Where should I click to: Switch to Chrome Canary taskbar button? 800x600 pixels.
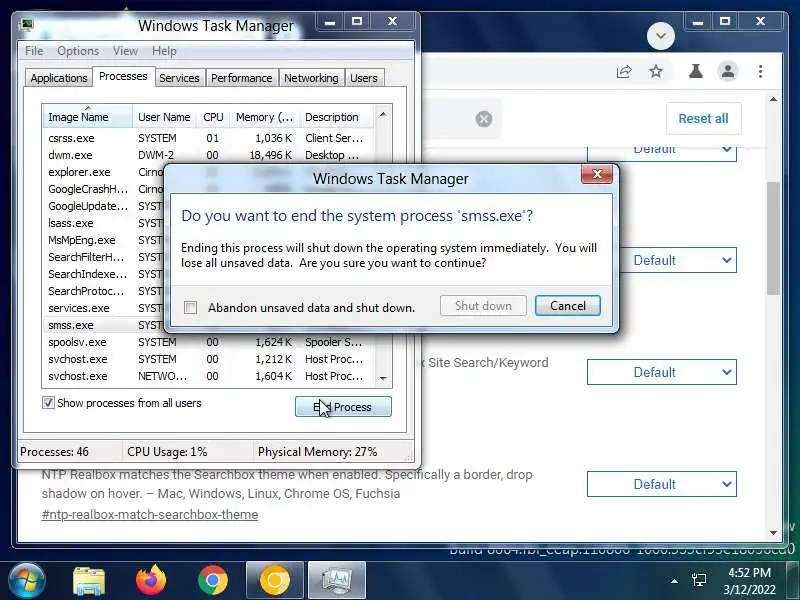pyautogui.click(x=275, y=581)
